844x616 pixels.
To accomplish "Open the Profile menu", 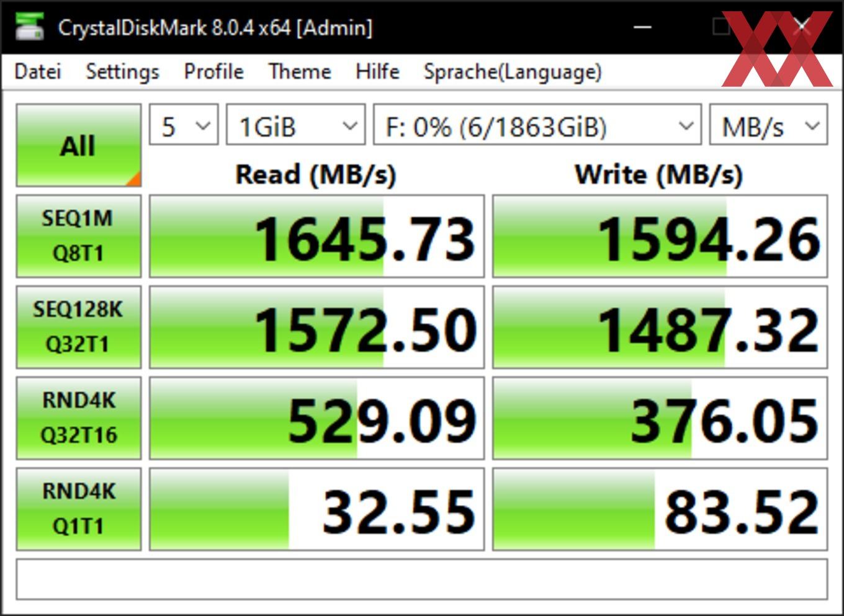I will coord(213,72).
